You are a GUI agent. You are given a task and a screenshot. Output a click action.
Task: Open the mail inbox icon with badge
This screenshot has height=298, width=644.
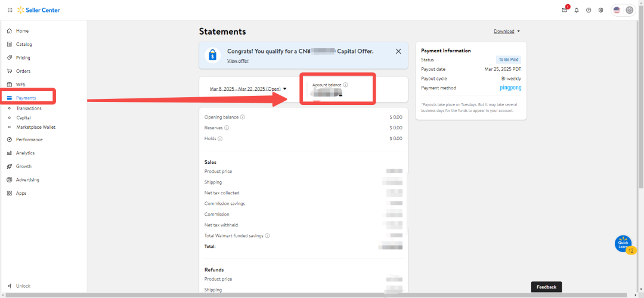[x=565, y=10]
